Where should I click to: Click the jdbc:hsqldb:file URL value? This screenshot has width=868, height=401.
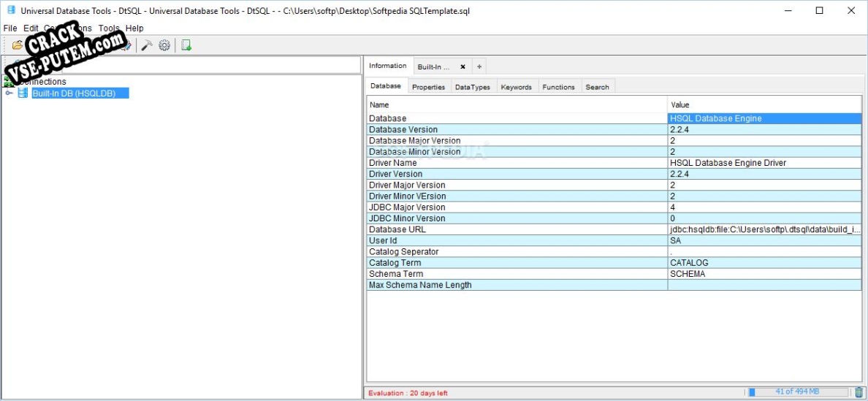click(764, 229)
